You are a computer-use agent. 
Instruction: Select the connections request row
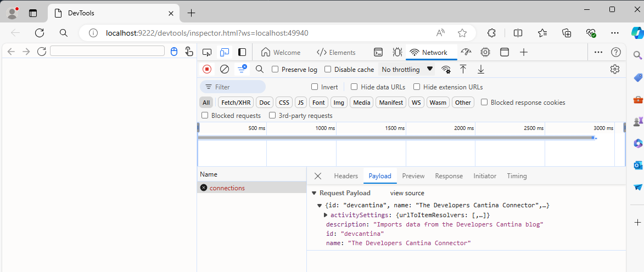pyautogui.click(x=252, y=188)
